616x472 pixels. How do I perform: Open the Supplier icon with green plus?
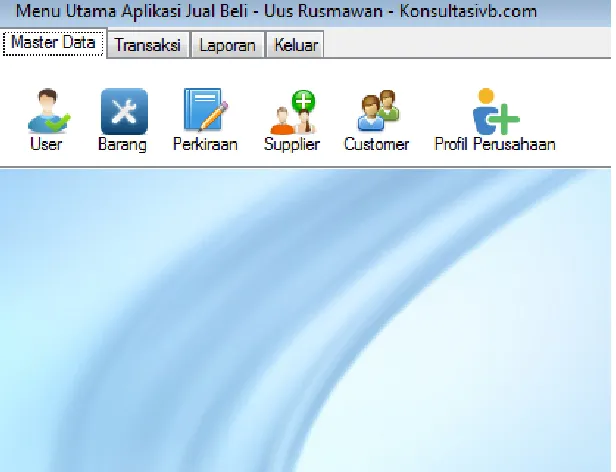pyautogui.click(x=293, y=112)
